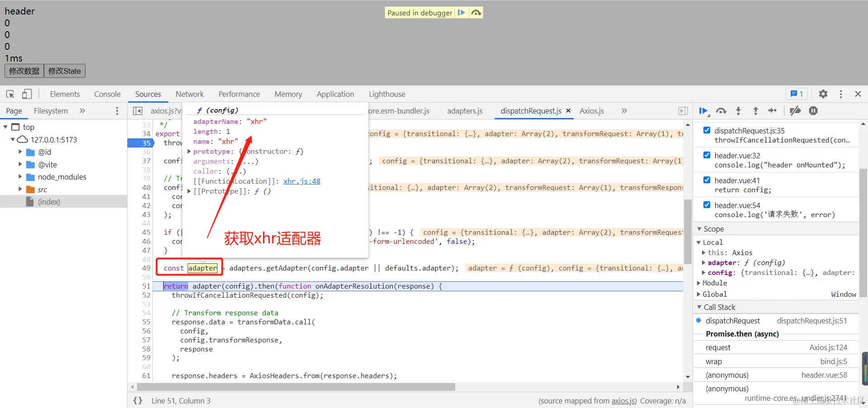The image size is (868, 408).
Task: Show more navigator tabs chevron
Action: (82, 111)
